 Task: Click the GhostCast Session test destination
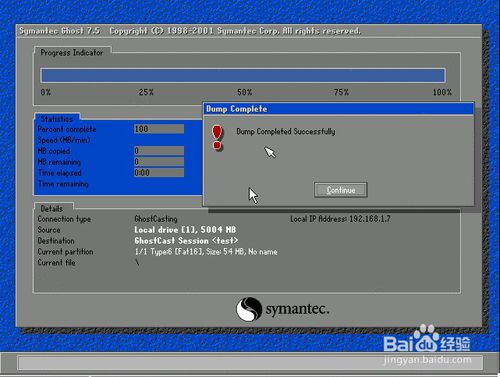point(186,241)
